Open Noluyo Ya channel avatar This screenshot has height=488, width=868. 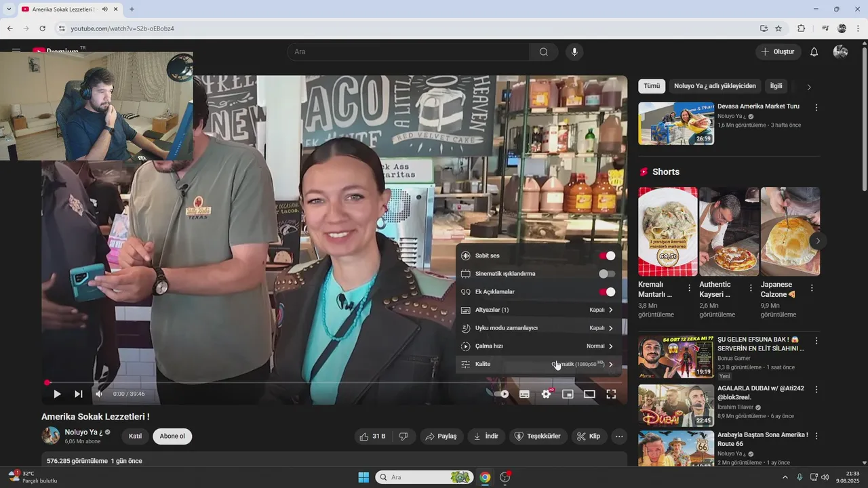[x=51, y=436]
